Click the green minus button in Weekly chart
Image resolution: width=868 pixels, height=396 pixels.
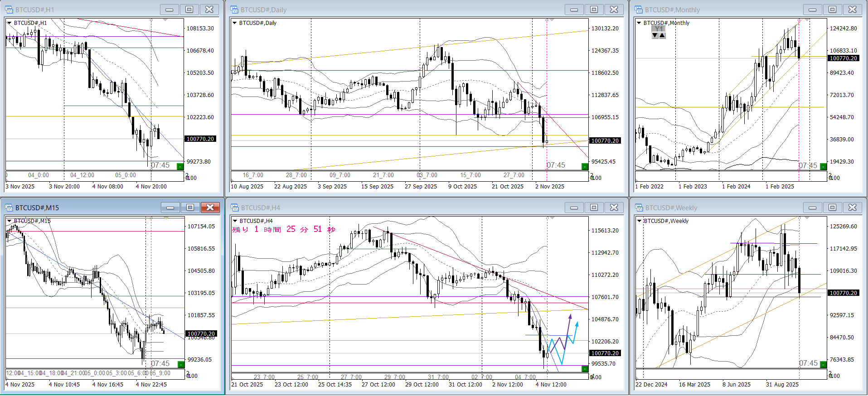pyautogui.click(x=823, y=364)
